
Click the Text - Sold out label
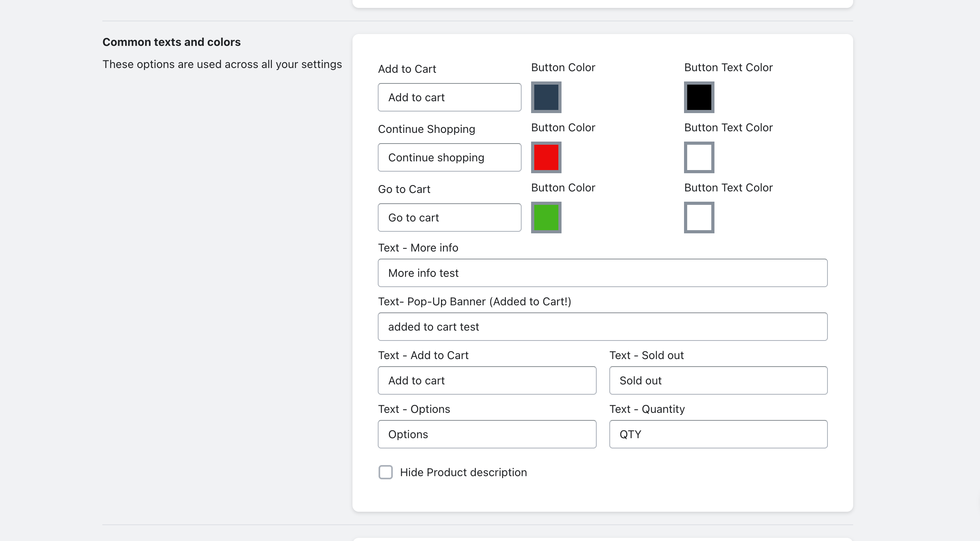[646, 355]
